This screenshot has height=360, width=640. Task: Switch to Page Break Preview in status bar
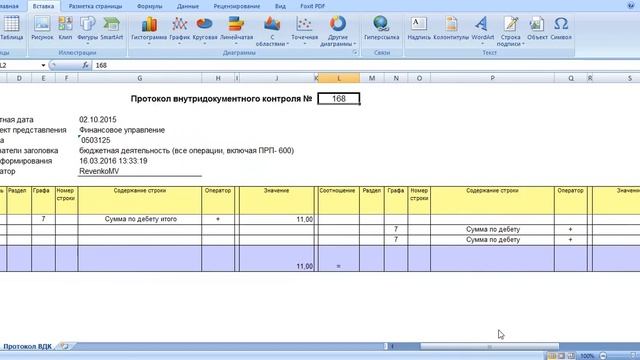point(571,356)
